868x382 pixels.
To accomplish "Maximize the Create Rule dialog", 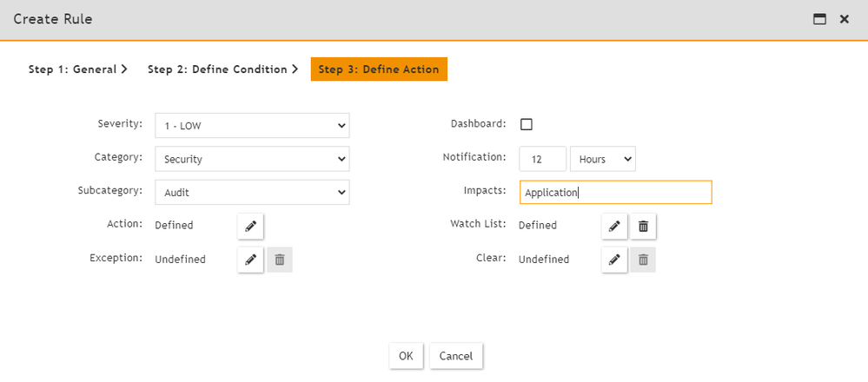I will [819, 19].
